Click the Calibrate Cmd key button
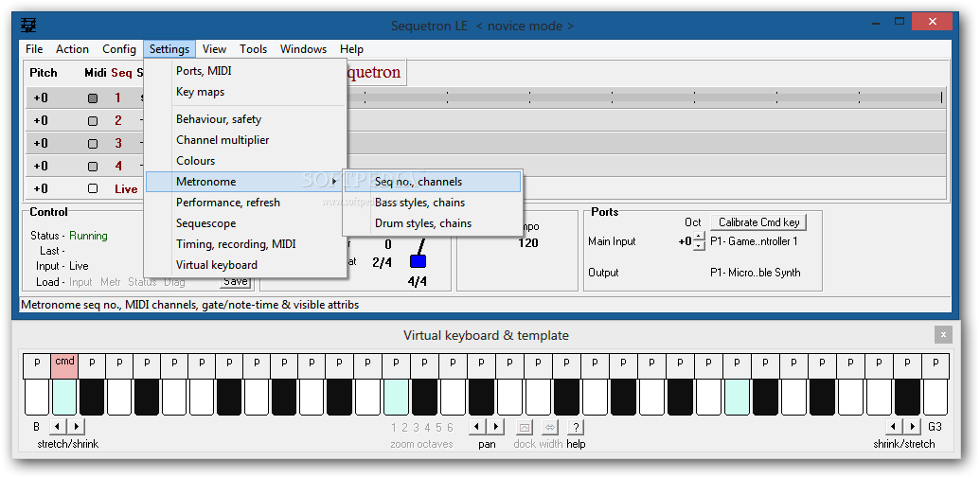Screen dimensions: 980x478 (758, 221)
